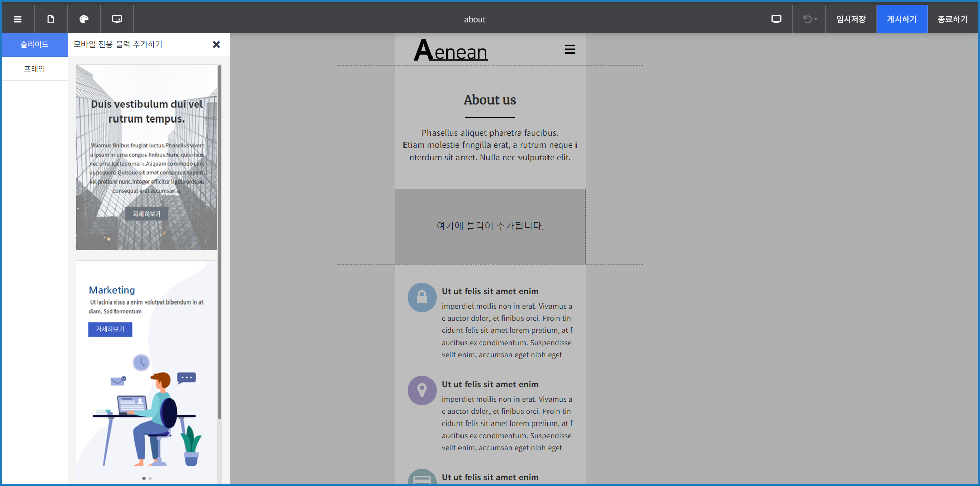This screenshot has width=980, height=486.
Task: Open the Aenean page hamburger menu
Action: pos(570,50)
